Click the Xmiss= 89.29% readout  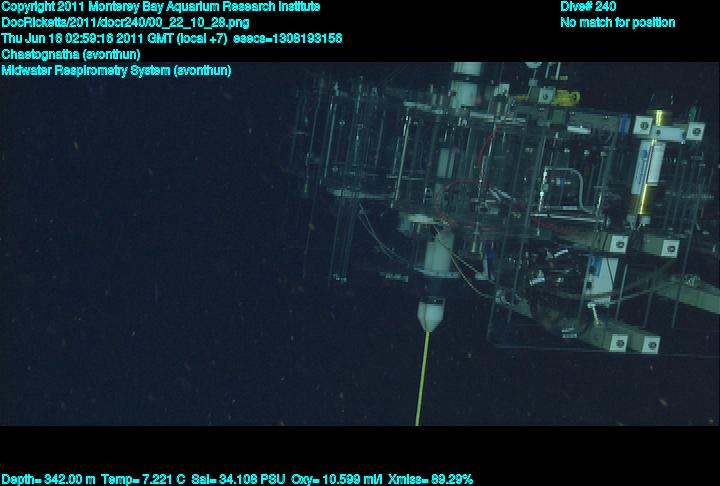[430, 480]
